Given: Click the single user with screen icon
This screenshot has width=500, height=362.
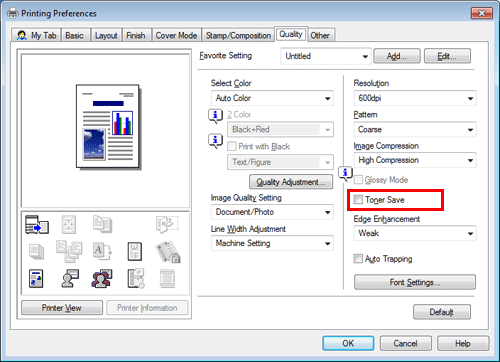Looking at the screenshot, I should tap(70, 278).
